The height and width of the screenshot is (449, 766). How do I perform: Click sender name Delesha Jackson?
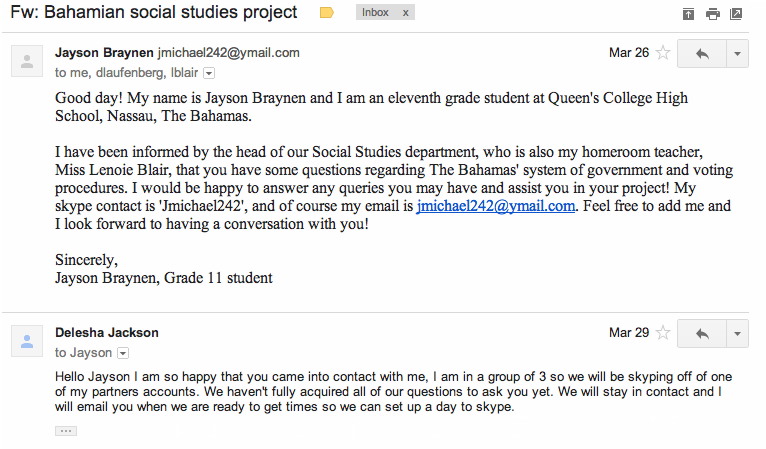[106, 333]
